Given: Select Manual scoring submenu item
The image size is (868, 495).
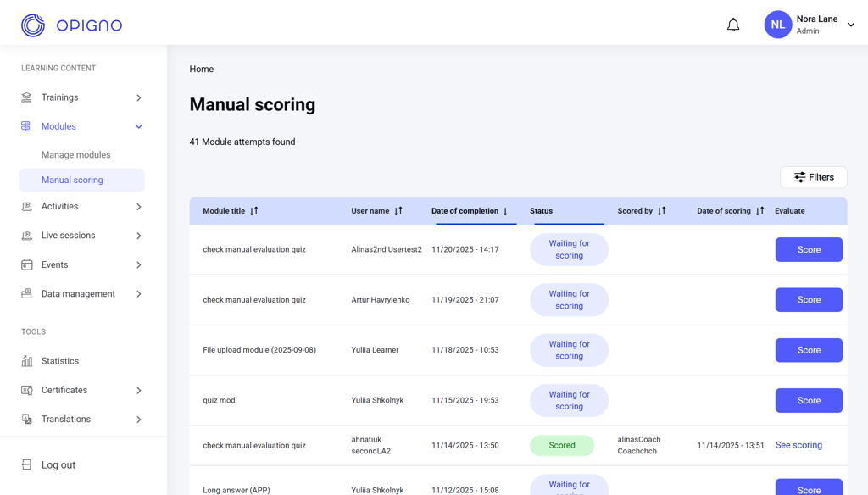Looking at the screenshot, I should pos(82,180).
